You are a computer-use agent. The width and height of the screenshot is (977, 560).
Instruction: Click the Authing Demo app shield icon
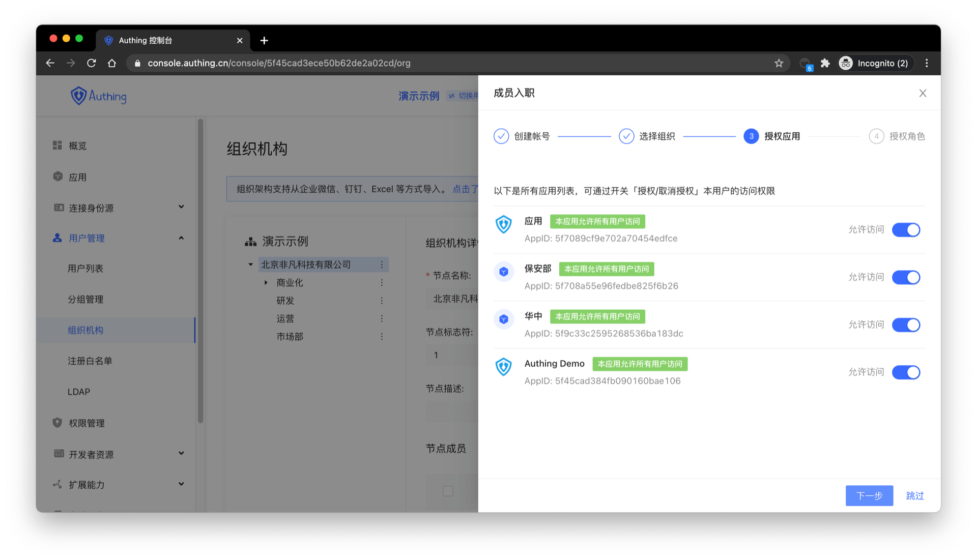[503, 366]
